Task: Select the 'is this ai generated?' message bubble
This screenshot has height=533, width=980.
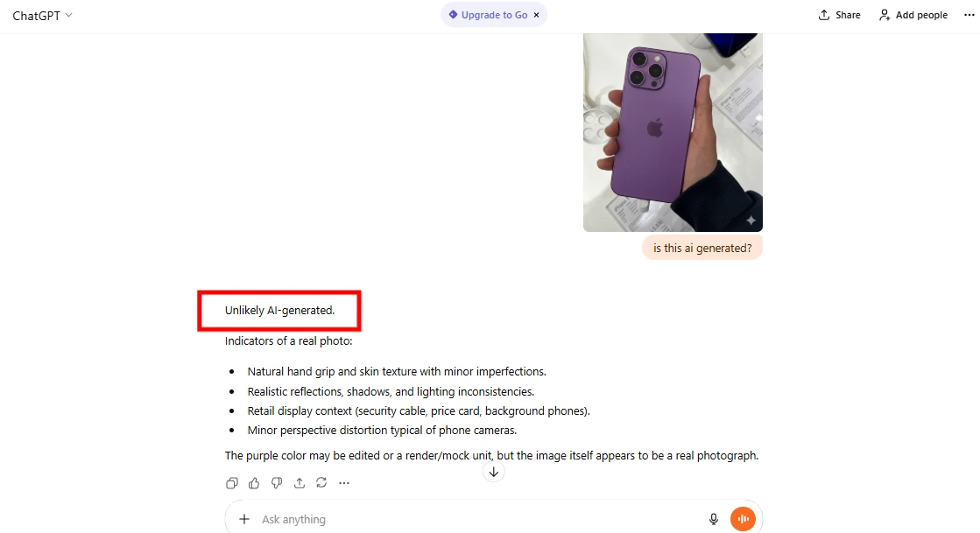Action: point(702,248)
